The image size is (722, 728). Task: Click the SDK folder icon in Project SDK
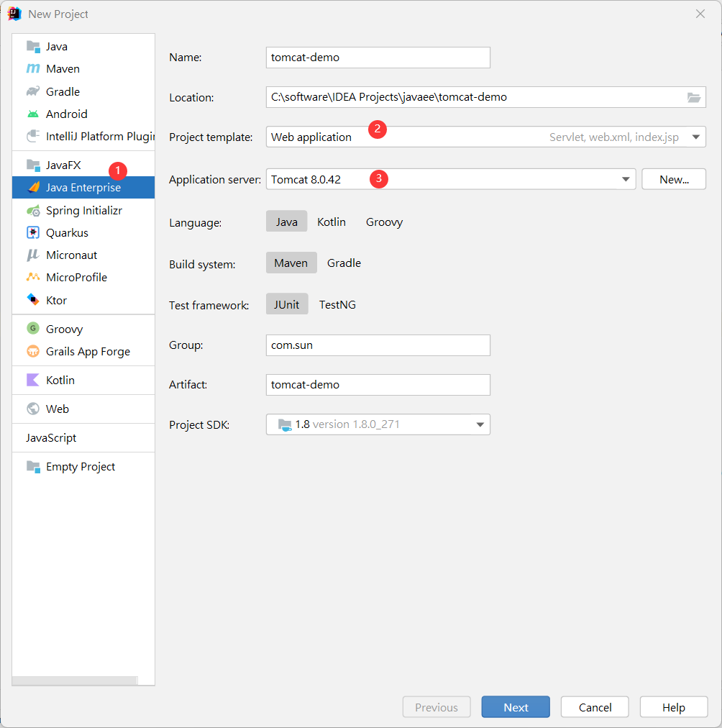coord(285,424)
